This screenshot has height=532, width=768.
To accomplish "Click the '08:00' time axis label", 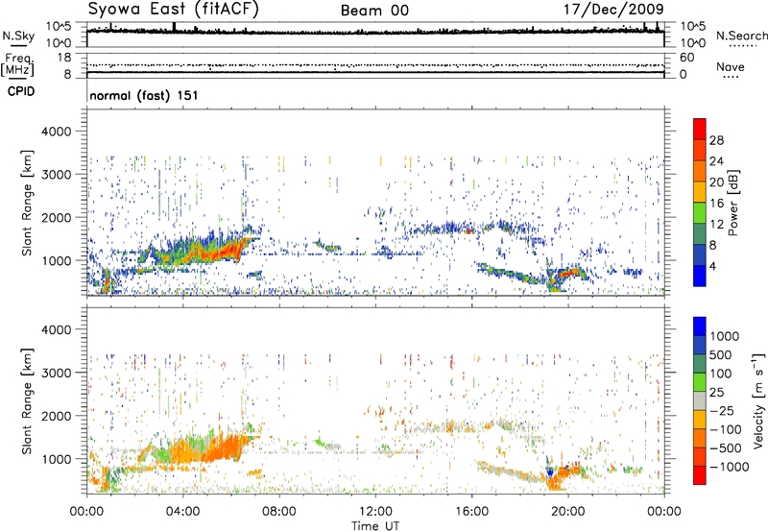I will pos(279,512).
